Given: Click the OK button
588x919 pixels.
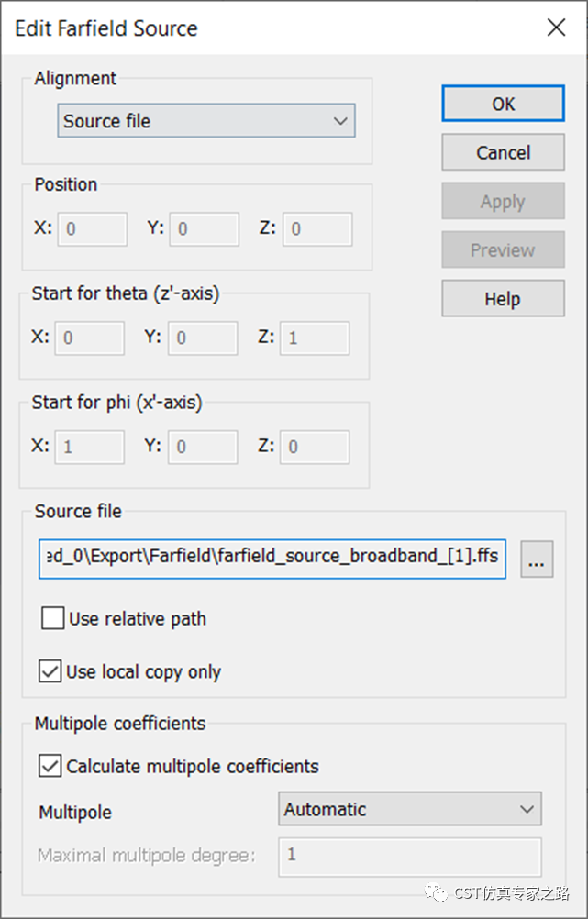Looking at the screenshot, I should pyautogui.click(x=503, y=104).
